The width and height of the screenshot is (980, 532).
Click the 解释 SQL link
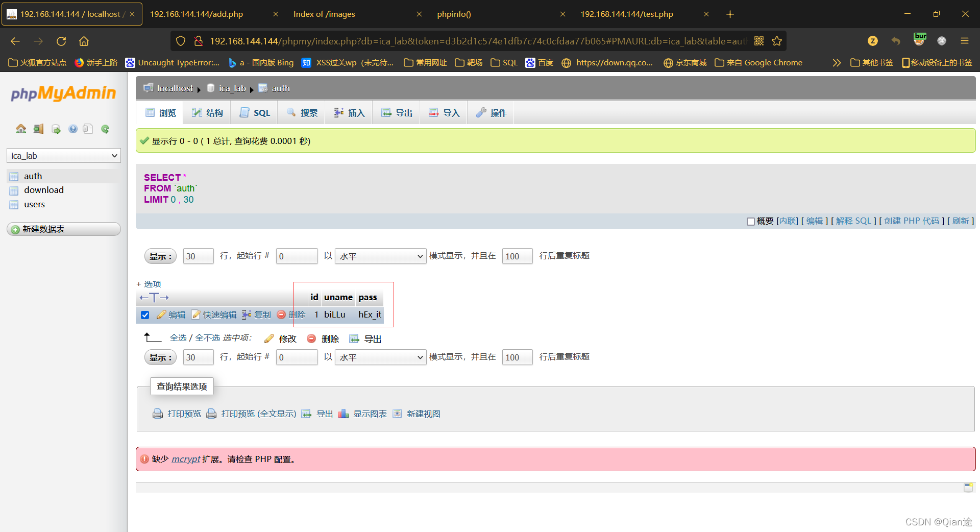coord(853,221)
